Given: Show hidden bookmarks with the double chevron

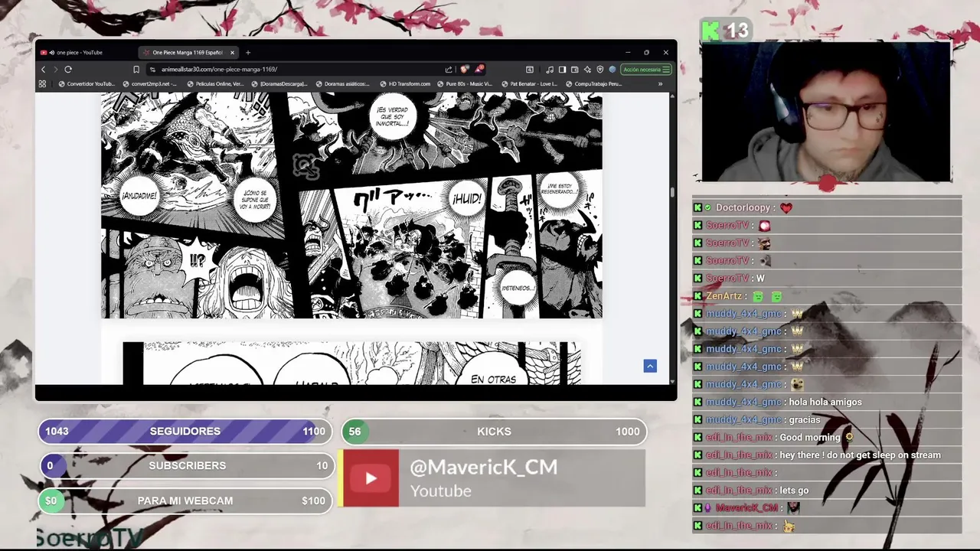Looking at the screenshot, I should [661, 83].
